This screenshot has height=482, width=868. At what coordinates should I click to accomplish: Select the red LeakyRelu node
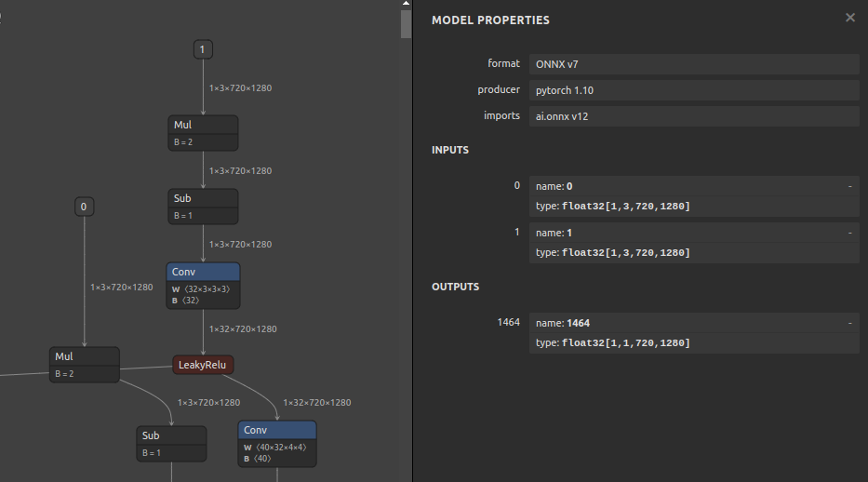203,365
